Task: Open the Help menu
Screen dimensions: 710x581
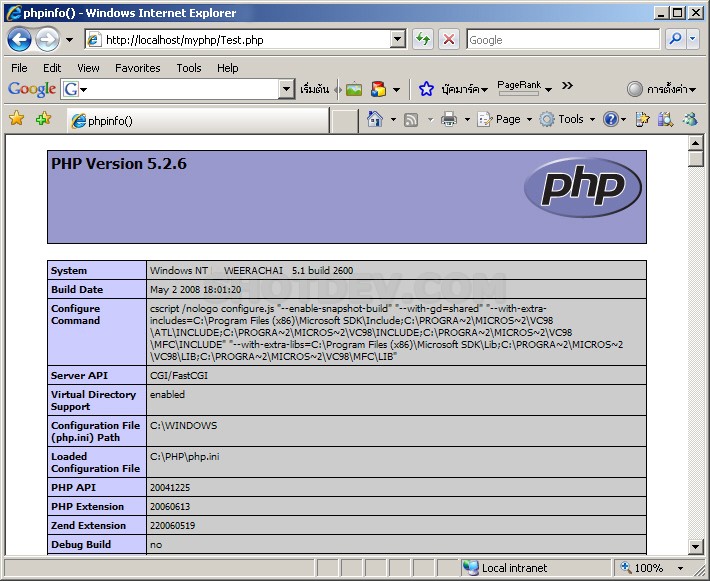Action: 227,68
